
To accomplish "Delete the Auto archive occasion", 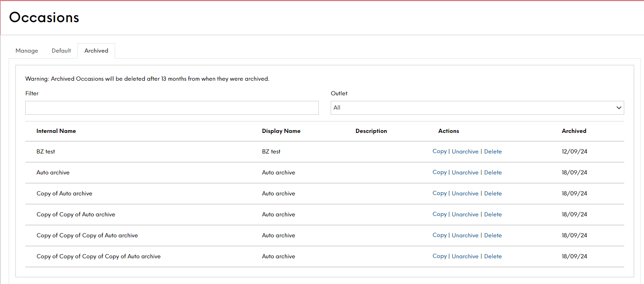I will tap(493, 172).
